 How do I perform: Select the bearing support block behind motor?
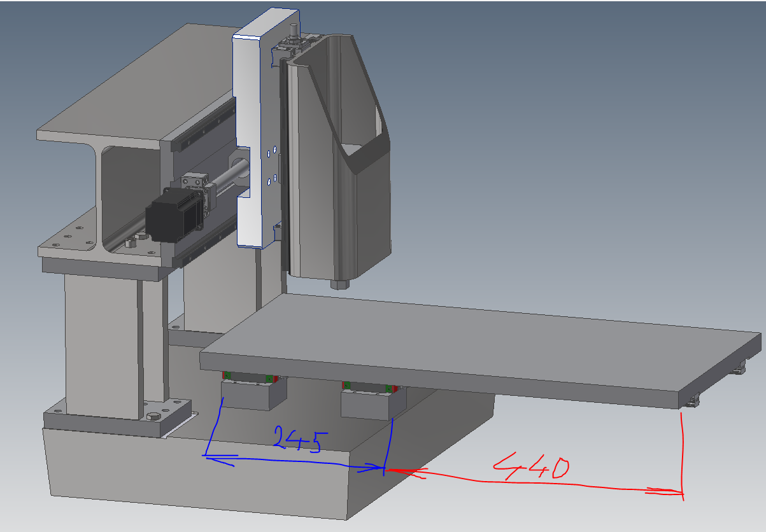pyautogui.click(x=193, y=183)
